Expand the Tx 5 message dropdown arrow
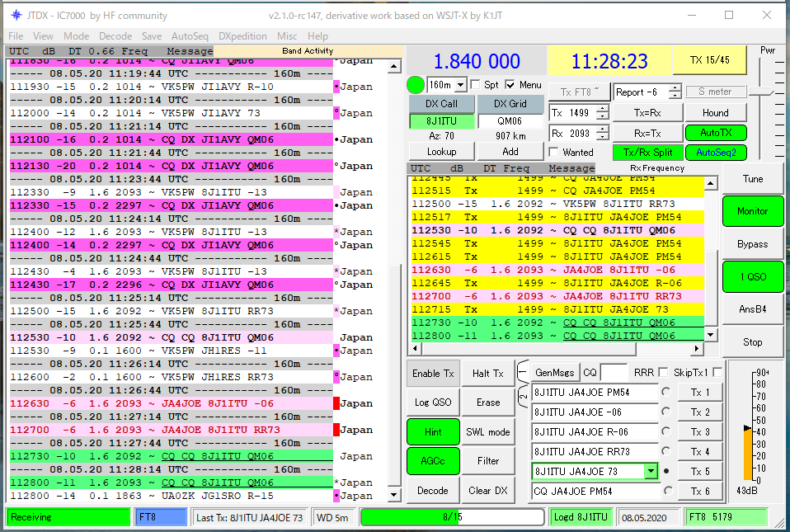Viewport: 790px width, 532px height. (651, 471)
